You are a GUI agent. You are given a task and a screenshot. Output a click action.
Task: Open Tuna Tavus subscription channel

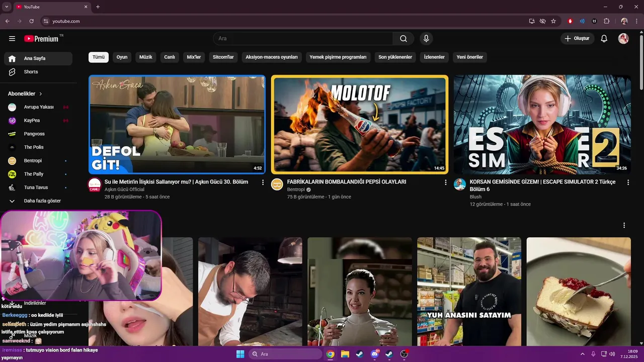(x=38, y=188)
